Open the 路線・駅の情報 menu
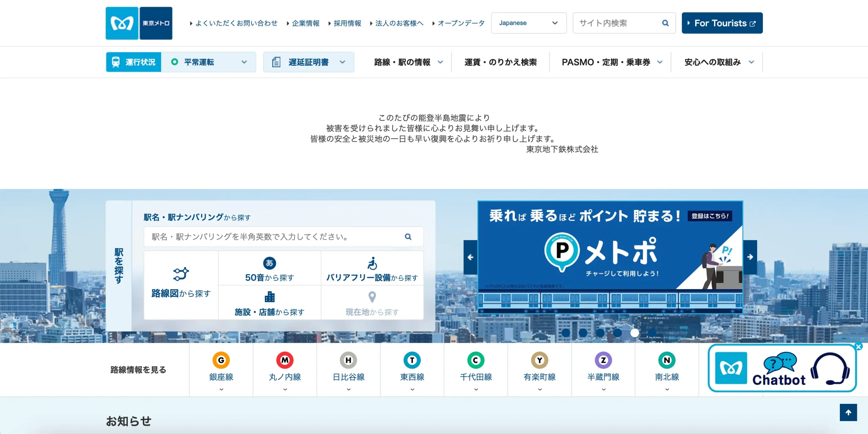868x434 pixels. coord(409,62)
